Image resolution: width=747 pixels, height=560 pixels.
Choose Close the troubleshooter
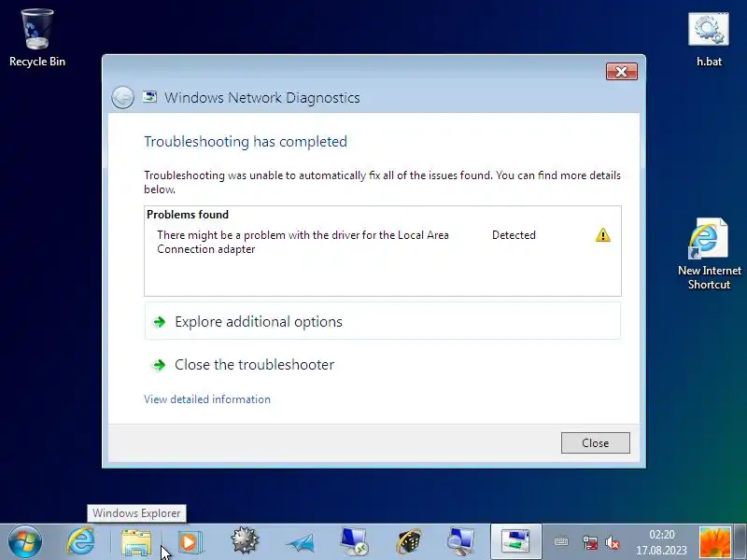coord(383,365)
